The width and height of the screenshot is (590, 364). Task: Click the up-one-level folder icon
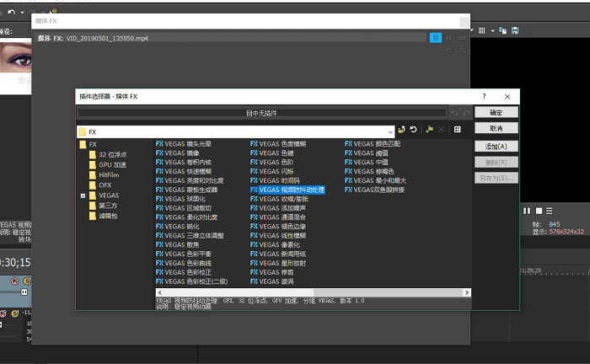point(401,130)
